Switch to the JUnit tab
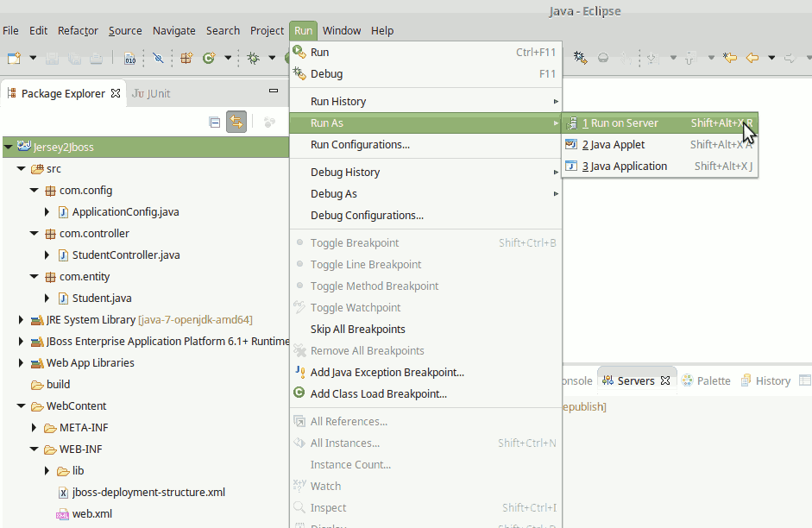Viewport: 812px width, 528px height. coord(152,93)
